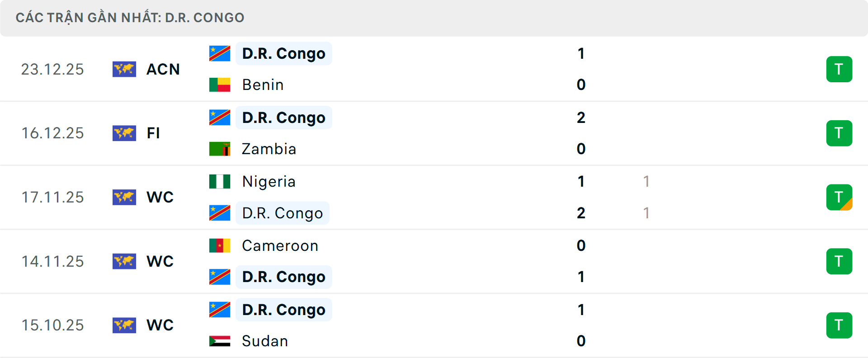The height and width of the screenshot is (358, 868).
Task: Select the Sudan flag icon
Action: pos(220,341)
